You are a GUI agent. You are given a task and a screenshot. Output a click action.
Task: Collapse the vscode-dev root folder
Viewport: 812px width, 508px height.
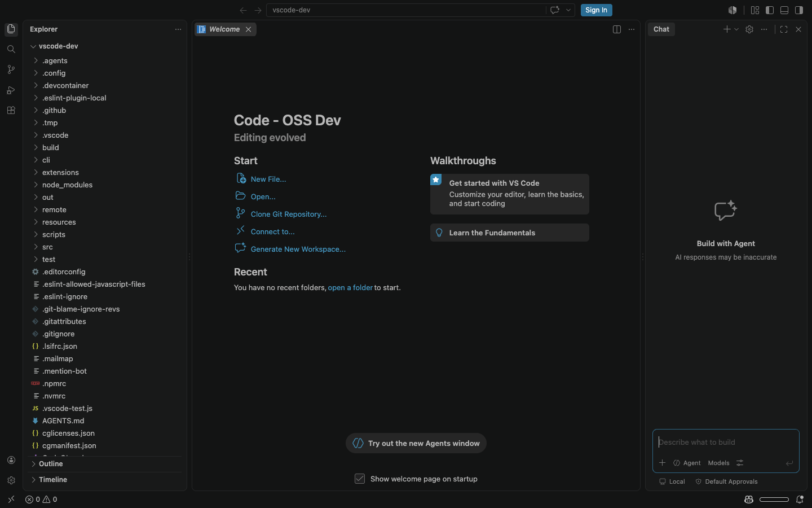click(105, 46)
